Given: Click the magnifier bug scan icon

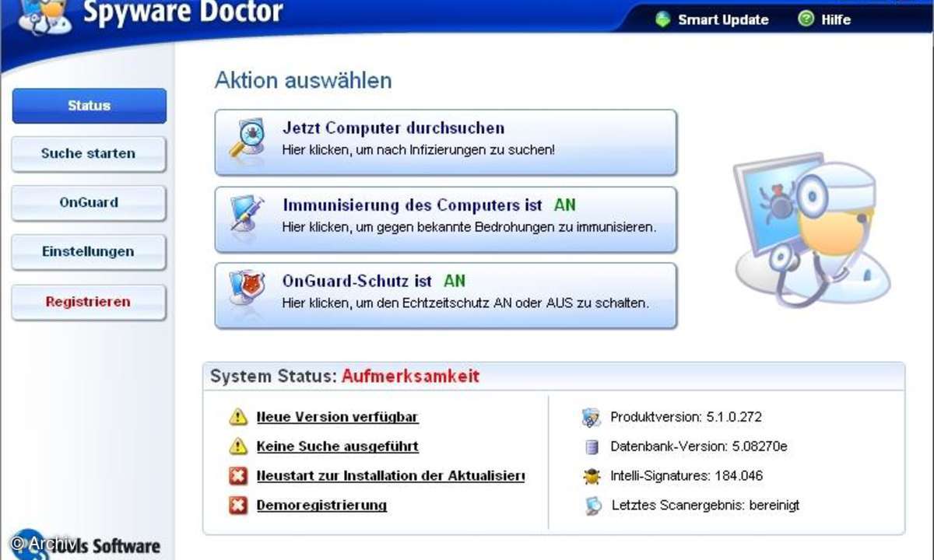Looking at the screenshot, I should click(247, 138).
